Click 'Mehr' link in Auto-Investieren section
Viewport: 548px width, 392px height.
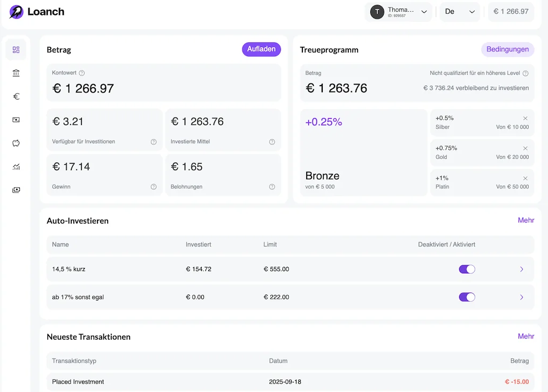click(526, 220)
